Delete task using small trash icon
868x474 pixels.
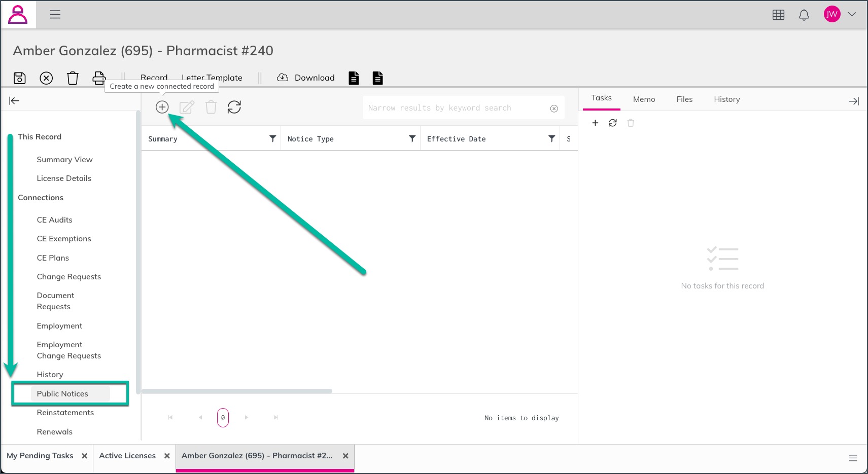click(631, 123)
